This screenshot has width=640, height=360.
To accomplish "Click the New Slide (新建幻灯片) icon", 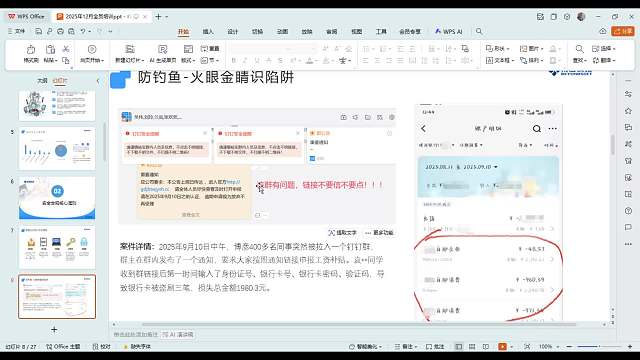I will pos(130,49).
